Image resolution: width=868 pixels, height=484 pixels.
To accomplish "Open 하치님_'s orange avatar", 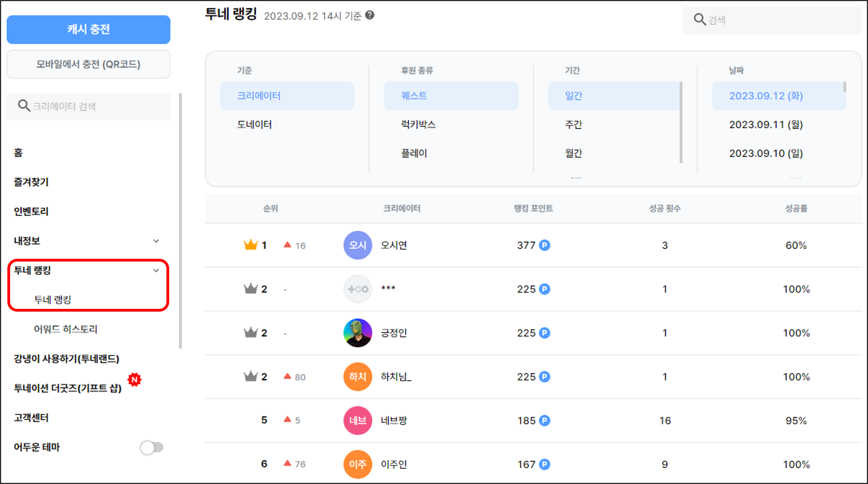I will coord(358,376).
